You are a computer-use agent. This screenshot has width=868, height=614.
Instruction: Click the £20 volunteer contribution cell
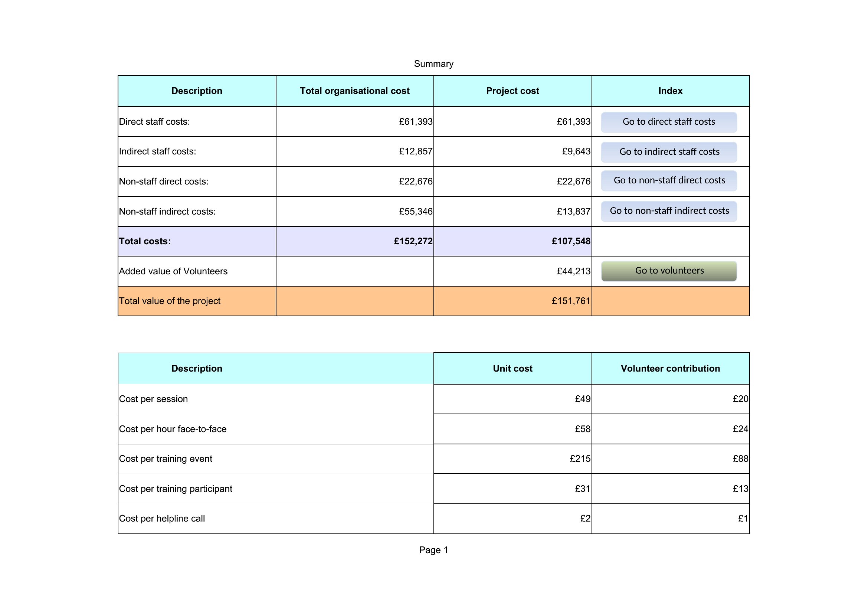click(670, 399)
